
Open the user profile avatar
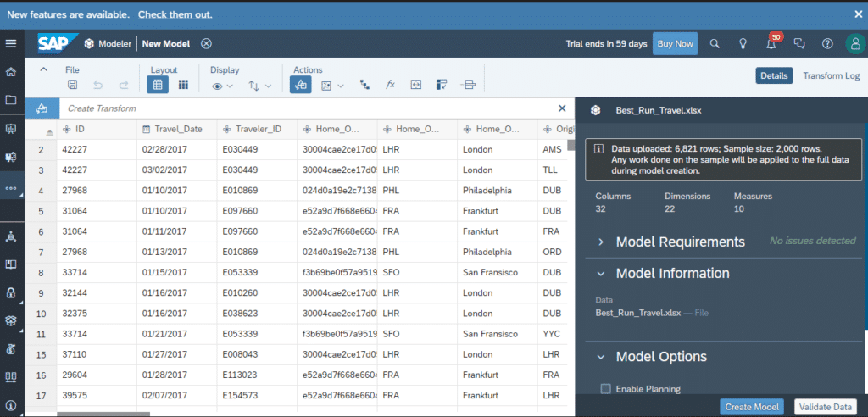coord(855,44)
